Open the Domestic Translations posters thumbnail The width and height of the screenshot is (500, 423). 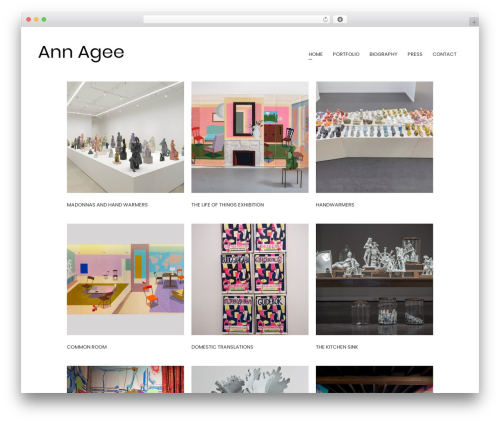250,279
